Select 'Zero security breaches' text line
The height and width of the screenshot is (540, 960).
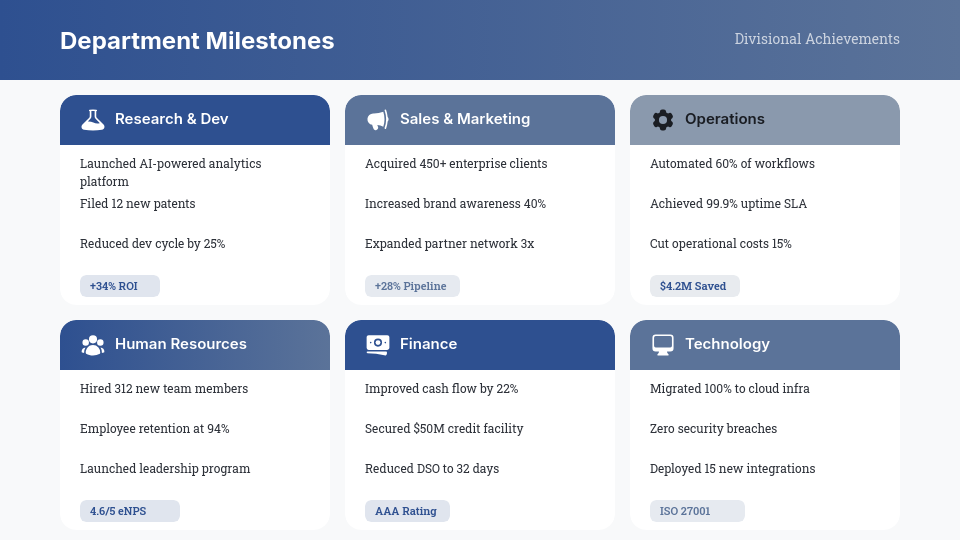point(713,429)
